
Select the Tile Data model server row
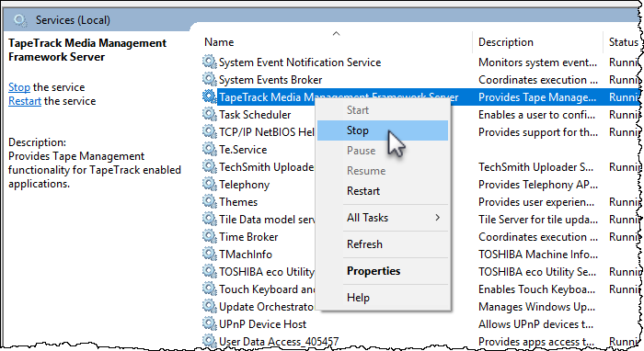coord(267,220)
